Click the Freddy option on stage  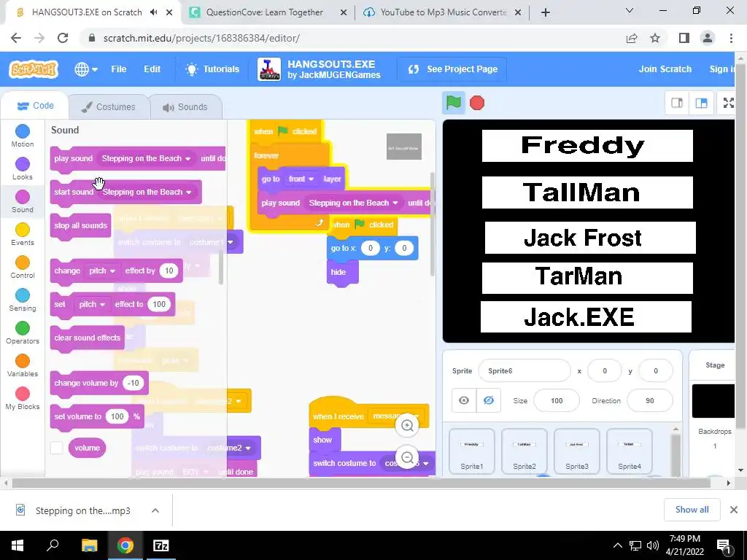587,146
